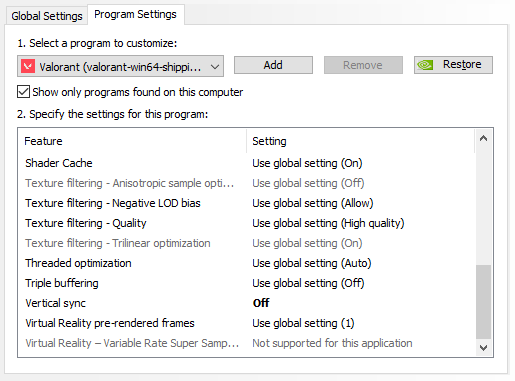Click the scrollbar up arrow
The width and height of the screenshot is (515, 381).
(x=483, y=138)
